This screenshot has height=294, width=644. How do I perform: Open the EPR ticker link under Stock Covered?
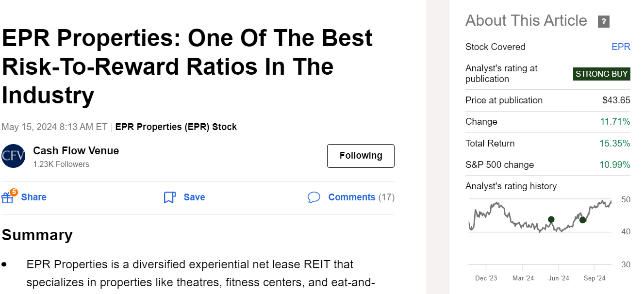point(621,47)
